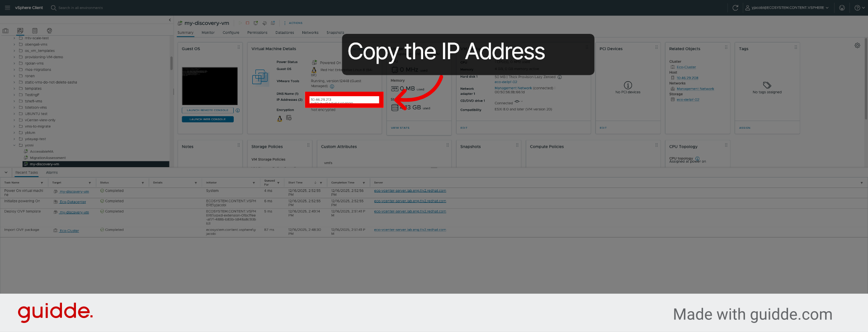This screenshot has width=868, height=332.
Task: Open eco-dellpf-02 storage link in Related Objects
Action: [688, 99]
